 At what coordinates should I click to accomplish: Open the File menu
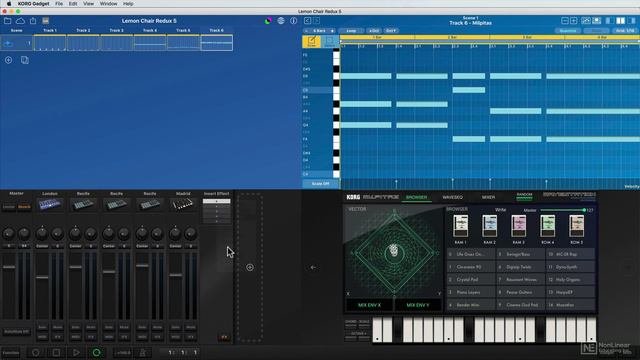[59, 4]
